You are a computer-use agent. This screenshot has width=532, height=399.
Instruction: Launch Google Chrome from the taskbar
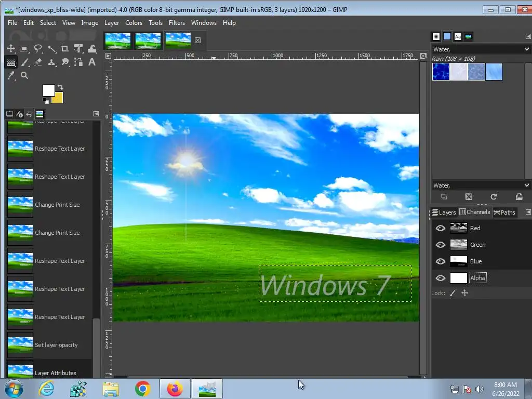tap(143, 389)
